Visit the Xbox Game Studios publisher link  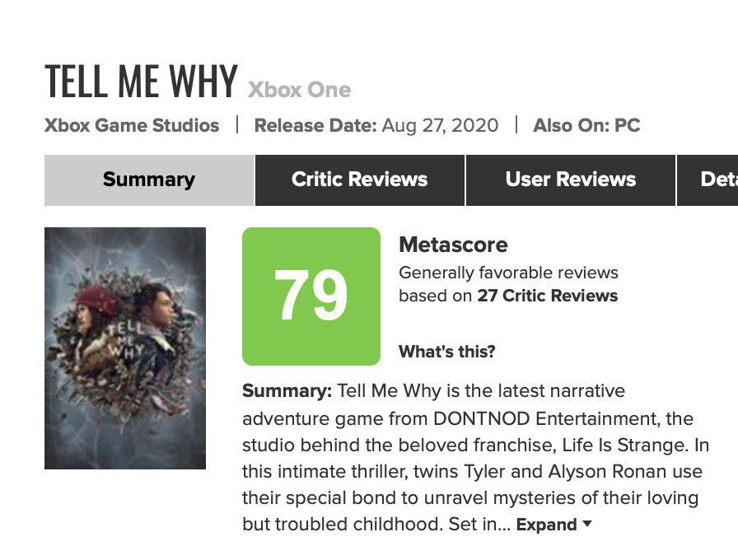point(132,126)
